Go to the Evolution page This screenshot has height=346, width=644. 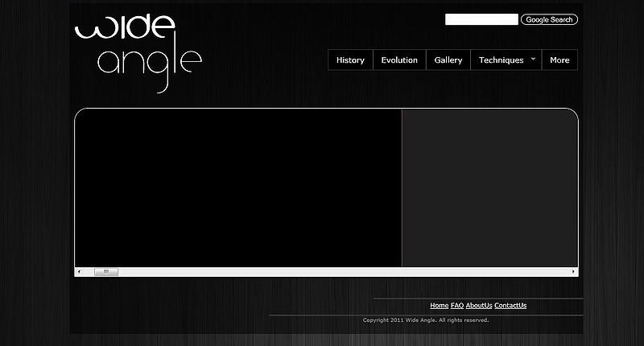pos(399,60)
